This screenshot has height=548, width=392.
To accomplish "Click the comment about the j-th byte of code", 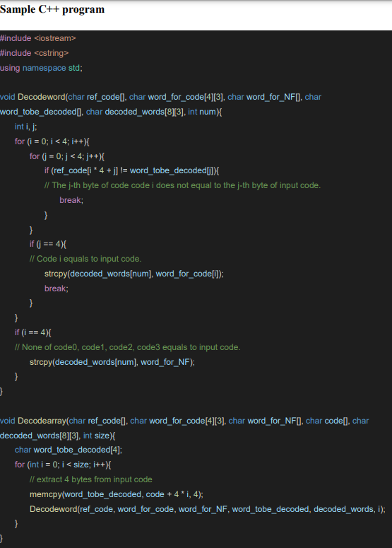I will 182,185.
